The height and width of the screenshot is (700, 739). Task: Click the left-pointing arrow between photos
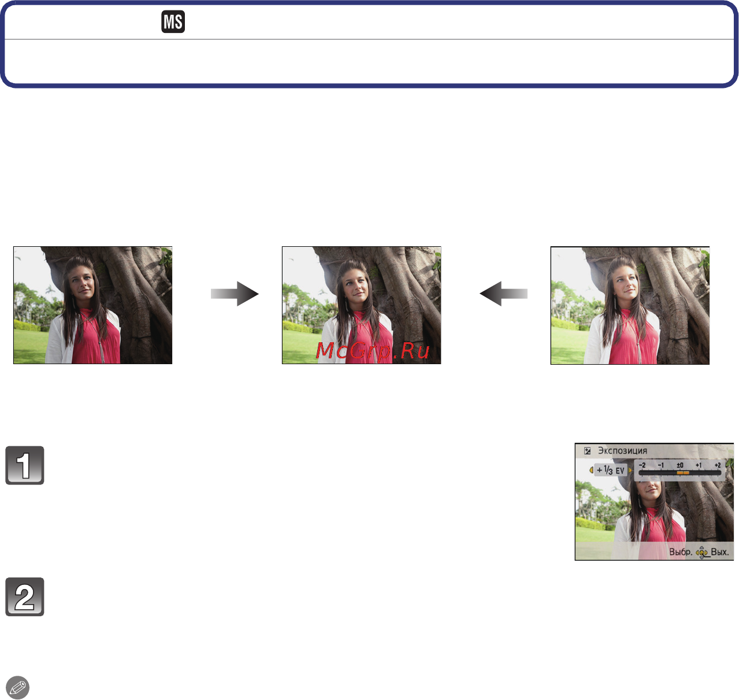click(503, 294)
